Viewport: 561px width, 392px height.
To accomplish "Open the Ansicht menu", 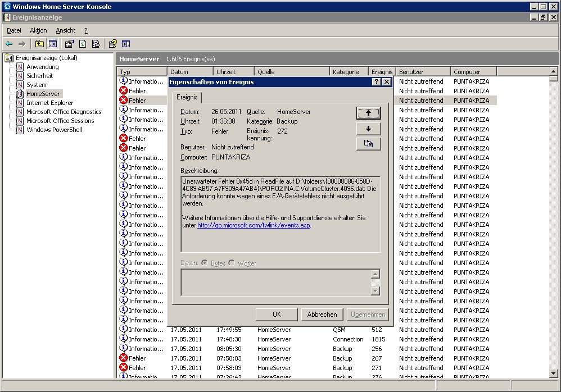I will pos(65,30).
